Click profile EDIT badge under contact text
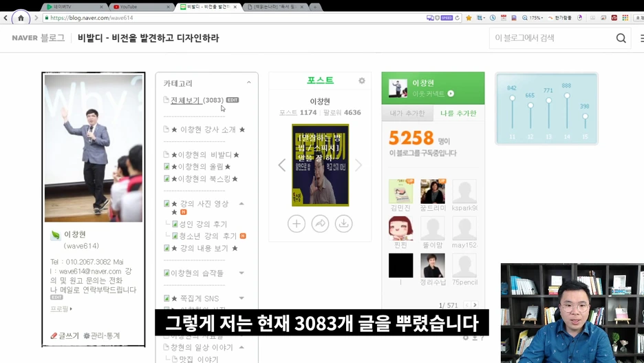This screenshot has width=644, height=363. click(56, 298)
